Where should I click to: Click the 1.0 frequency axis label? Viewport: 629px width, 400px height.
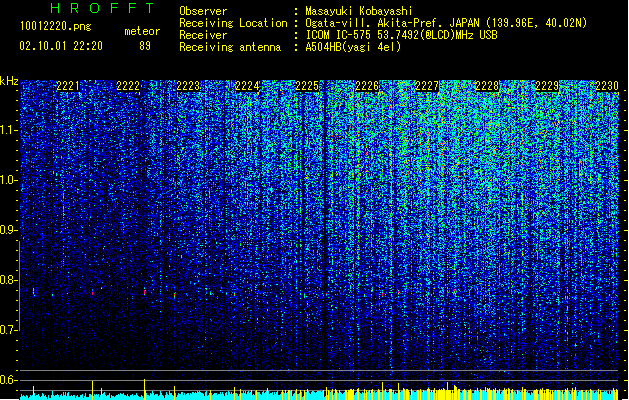[9, 180]
